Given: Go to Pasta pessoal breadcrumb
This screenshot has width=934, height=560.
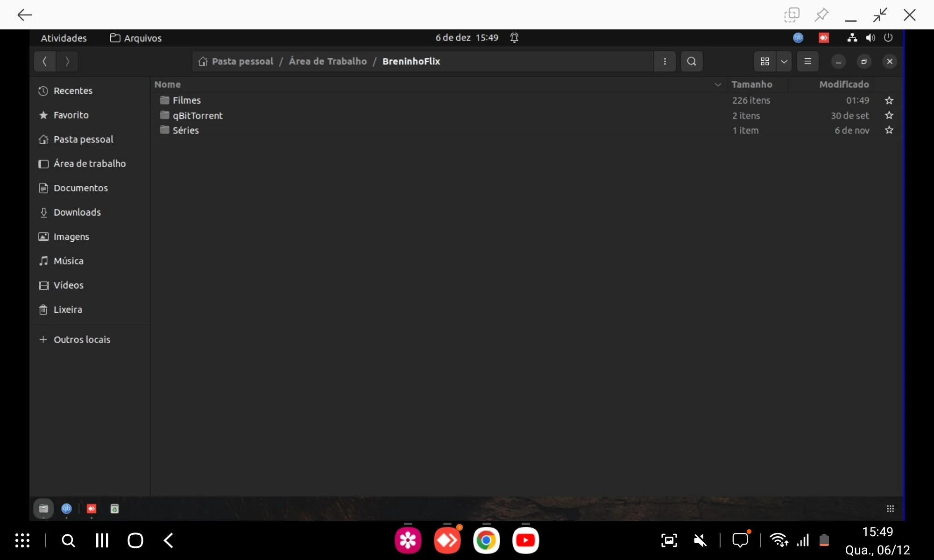Looking at the screenshot, I should pos(242,61).
